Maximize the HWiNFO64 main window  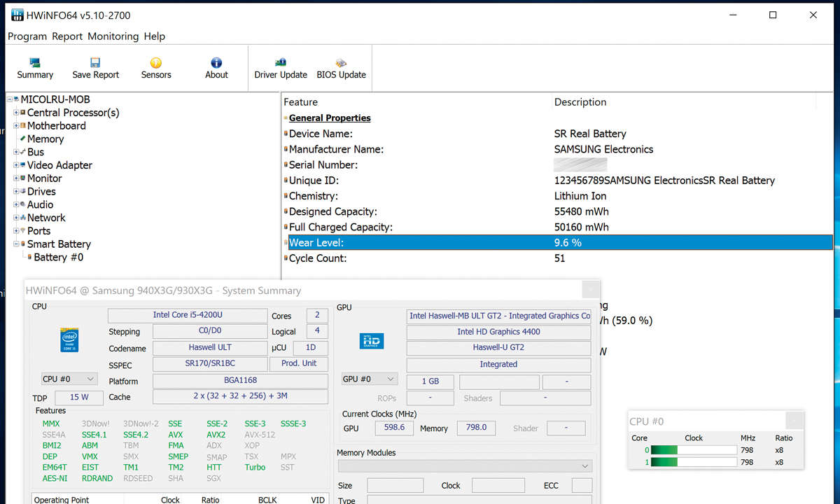tap(773, 15)
